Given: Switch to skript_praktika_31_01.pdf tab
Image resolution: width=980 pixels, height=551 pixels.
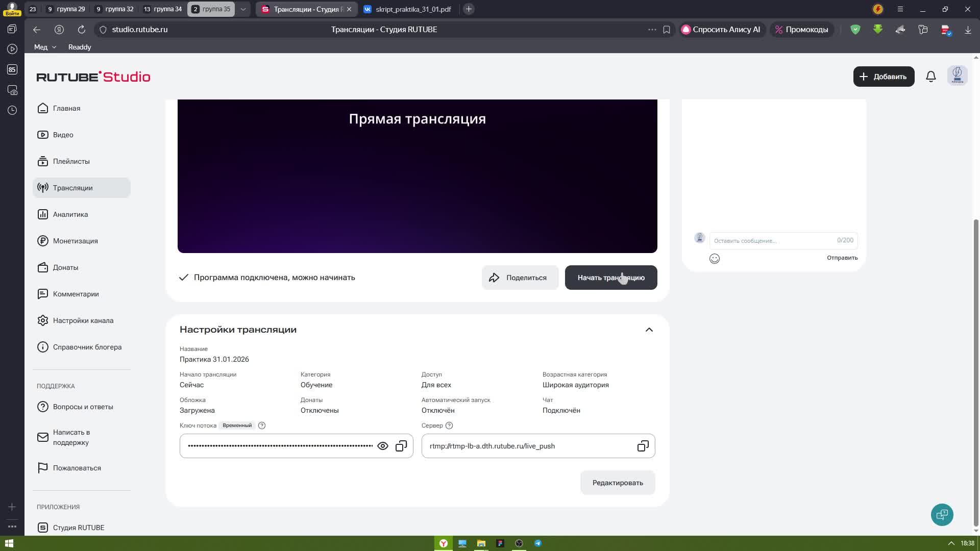Looking at the screenshot, I should point(412,9).
